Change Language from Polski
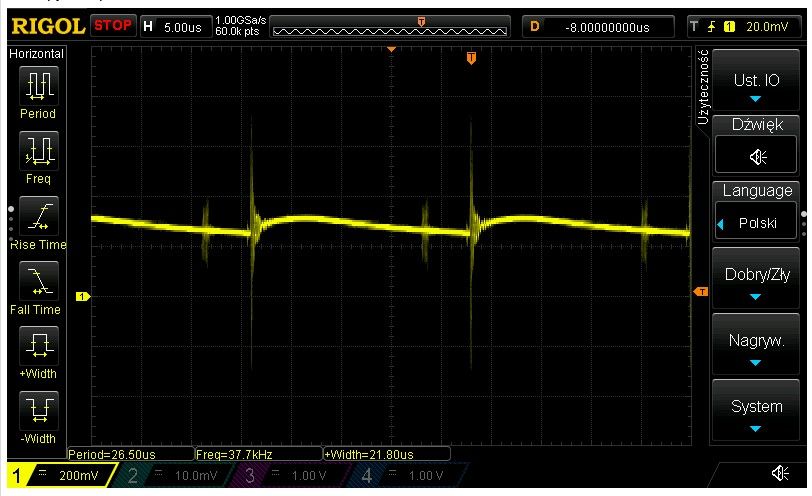This screenshot has width=812, height=496. point(756,221)
